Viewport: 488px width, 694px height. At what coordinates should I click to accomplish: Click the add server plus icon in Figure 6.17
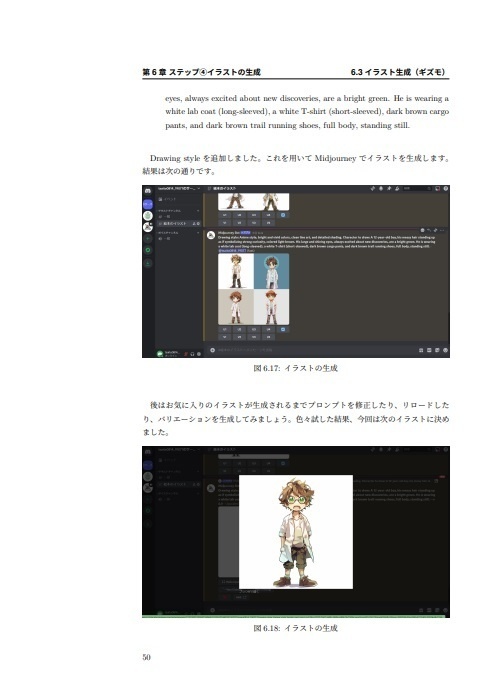(148, 239)
